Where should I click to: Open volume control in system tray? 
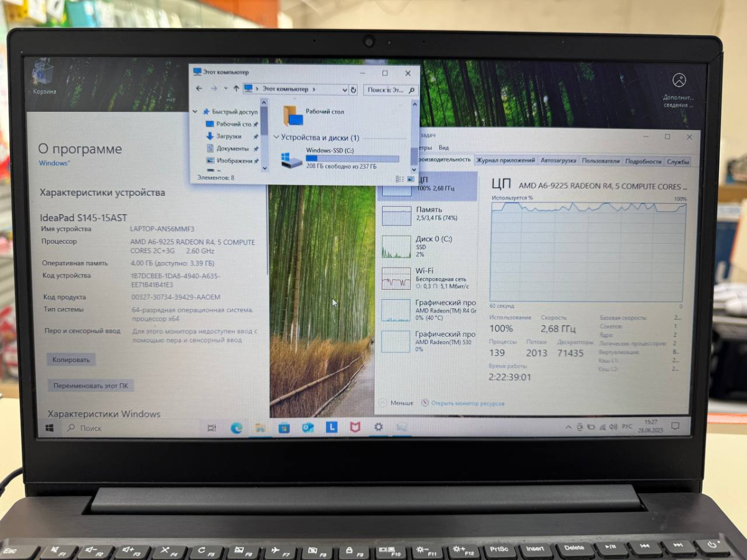tap(613, 427)
